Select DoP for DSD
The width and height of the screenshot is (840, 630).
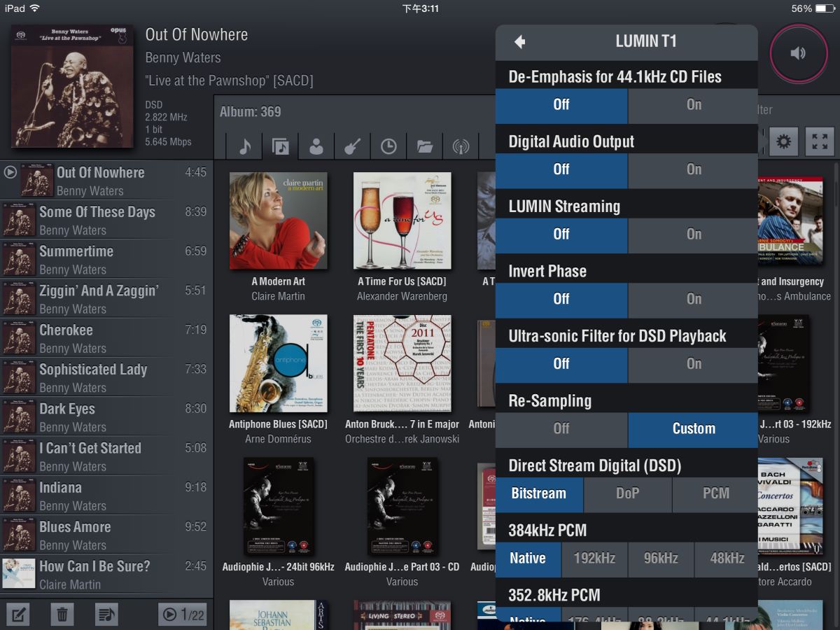point(628,493)
